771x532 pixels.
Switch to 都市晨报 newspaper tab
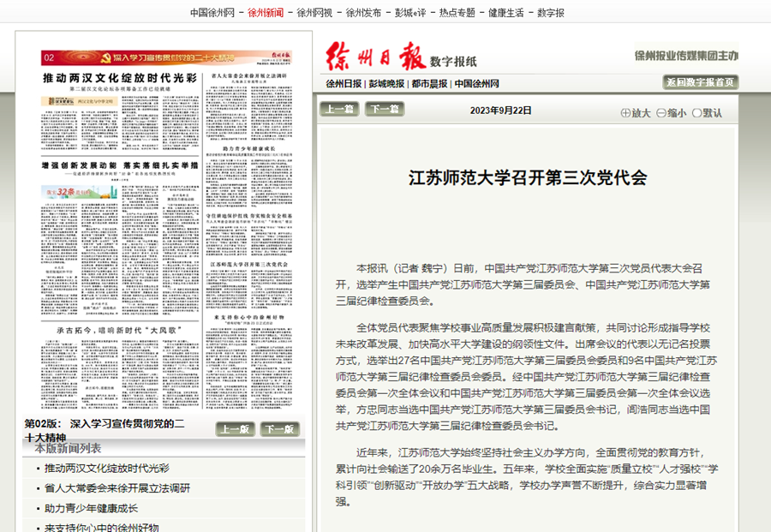coord(429,84)
